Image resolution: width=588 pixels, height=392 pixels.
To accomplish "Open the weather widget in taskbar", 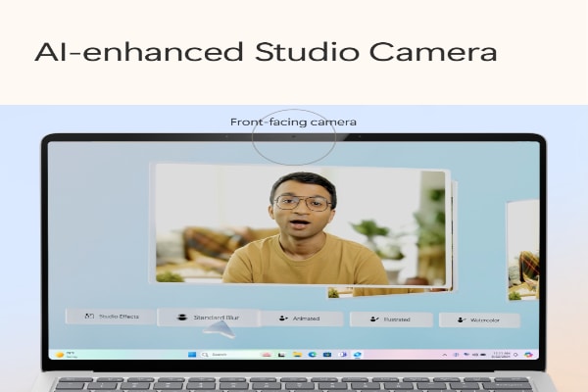I will [x=65, y=354].
